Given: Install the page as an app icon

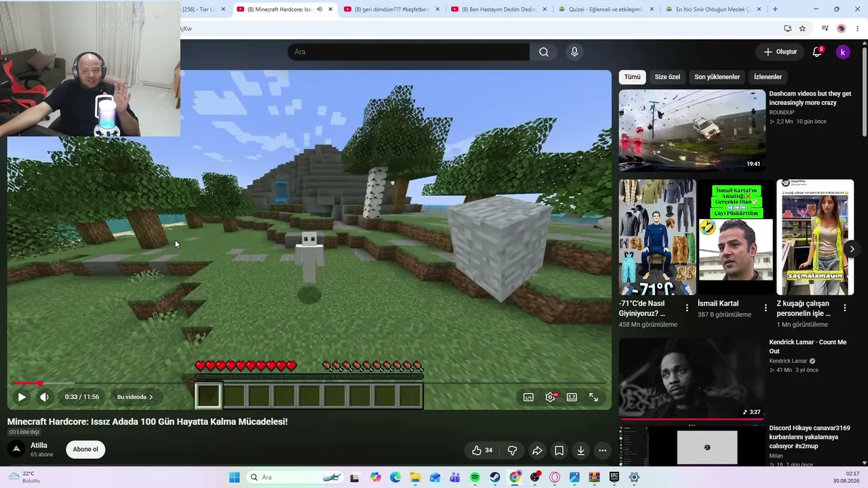Looking at the screenshot, I should click(x=787, y=28).
